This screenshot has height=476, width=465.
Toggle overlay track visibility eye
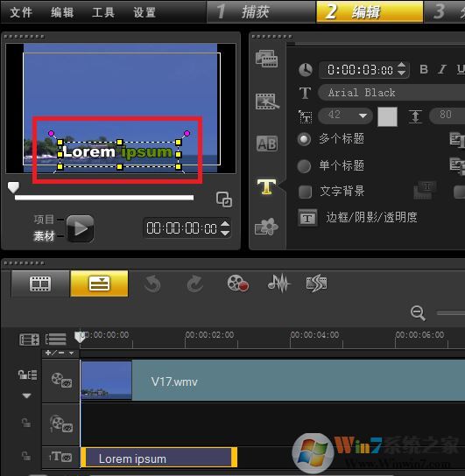pyautogui.click(x=67, y=428)
